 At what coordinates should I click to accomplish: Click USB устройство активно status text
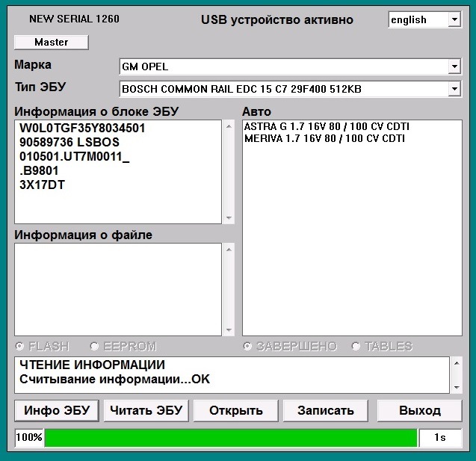pyautogui.click(x=277, y=20)
